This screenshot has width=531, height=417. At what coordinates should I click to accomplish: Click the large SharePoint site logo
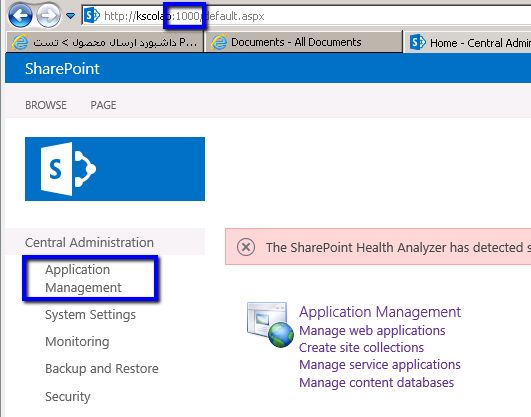coord(115,169)
